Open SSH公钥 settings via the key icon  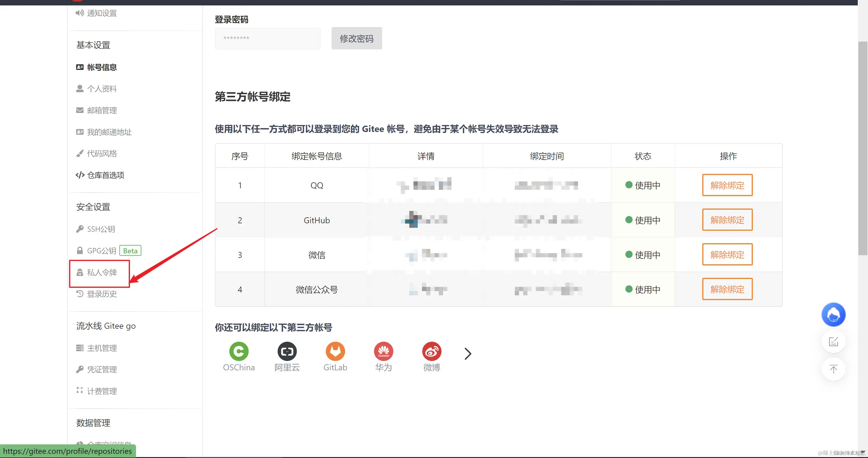click(80, 229)
